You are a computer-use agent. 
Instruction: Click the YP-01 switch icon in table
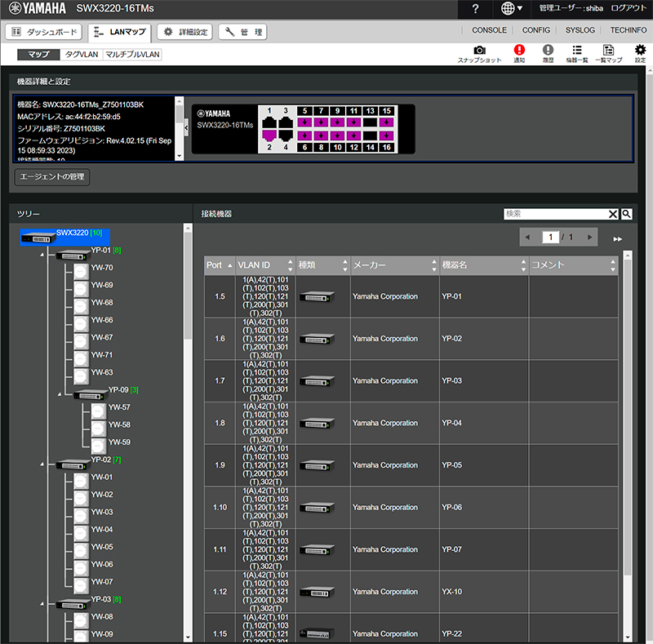[x=318, y=296]
